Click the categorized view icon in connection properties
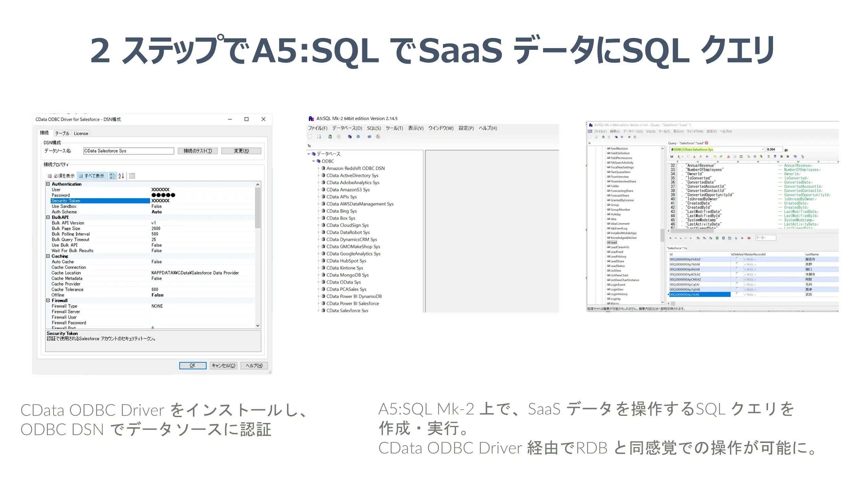This screenshot has height=488, width=868. point(112,176)
